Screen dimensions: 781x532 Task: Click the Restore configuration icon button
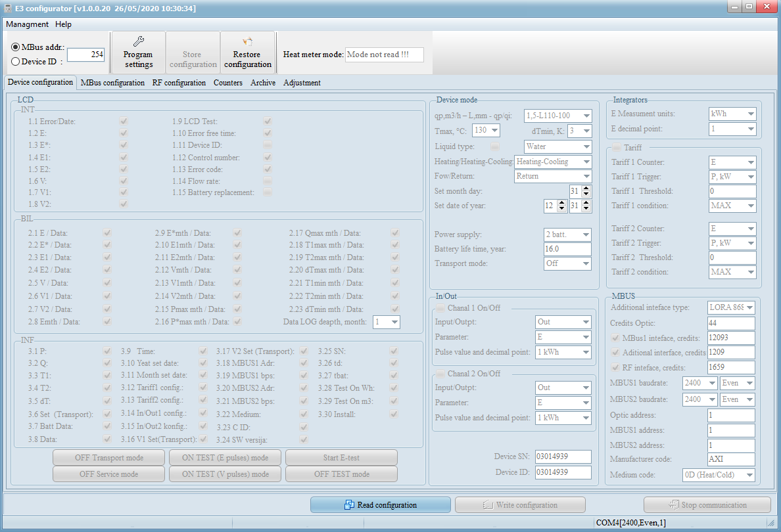point(247,42)
